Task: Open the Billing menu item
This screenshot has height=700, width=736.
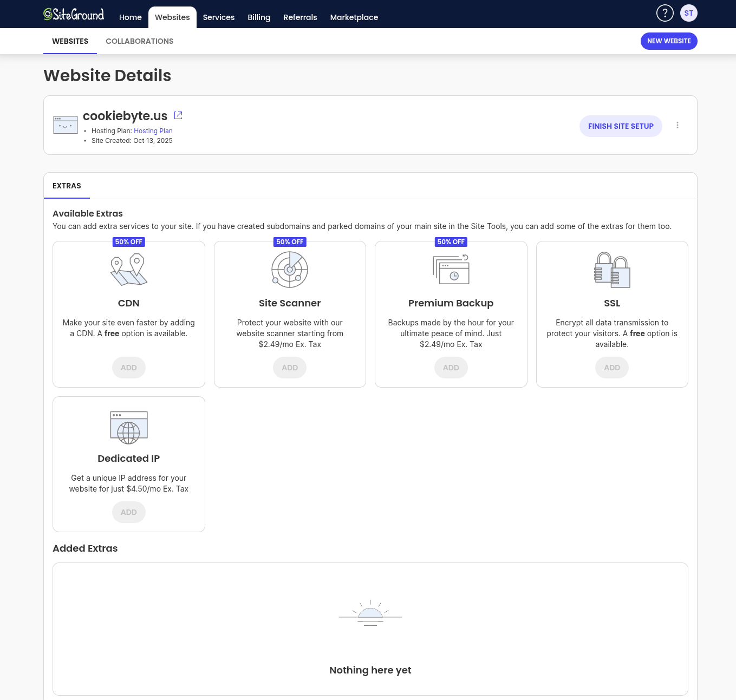Action: (x=259, y=17)
